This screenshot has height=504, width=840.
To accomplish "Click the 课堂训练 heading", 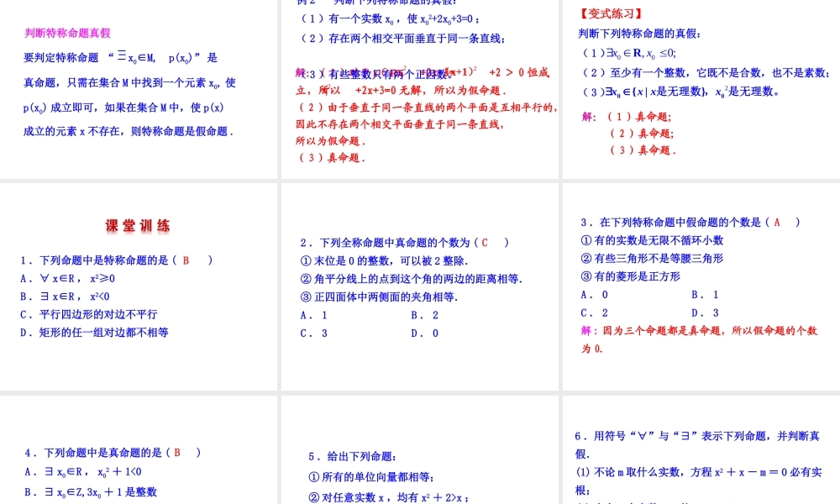I will pyautogui.click(x=136, y=225).
